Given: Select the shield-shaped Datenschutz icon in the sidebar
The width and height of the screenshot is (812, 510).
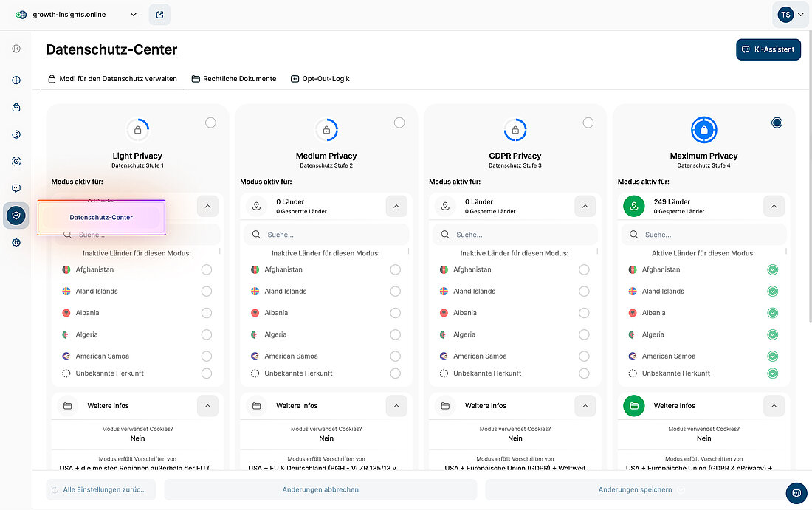Looking at the screenshot, I should pos(16,216).
